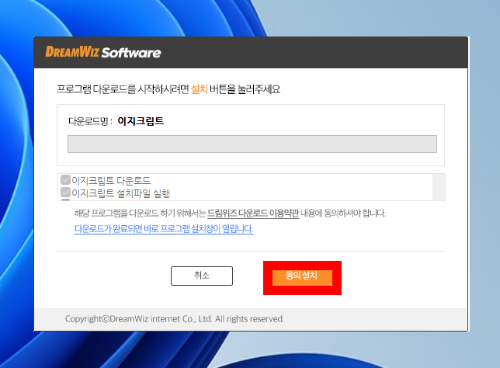Click the options list scrollbar
Screen dimensions: 500x368
coord(439,187)
